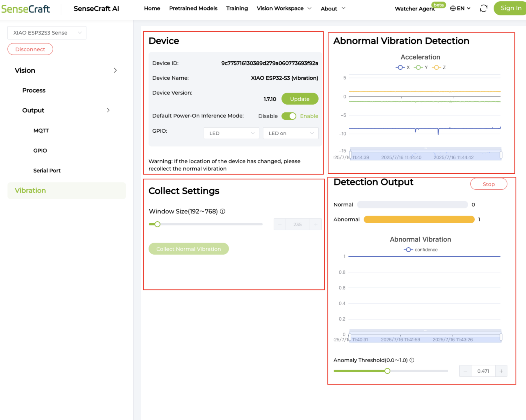Click the Anomaly Threshold slider handle
The height and width of the screenshot is (420, 526).
[388, 371]
